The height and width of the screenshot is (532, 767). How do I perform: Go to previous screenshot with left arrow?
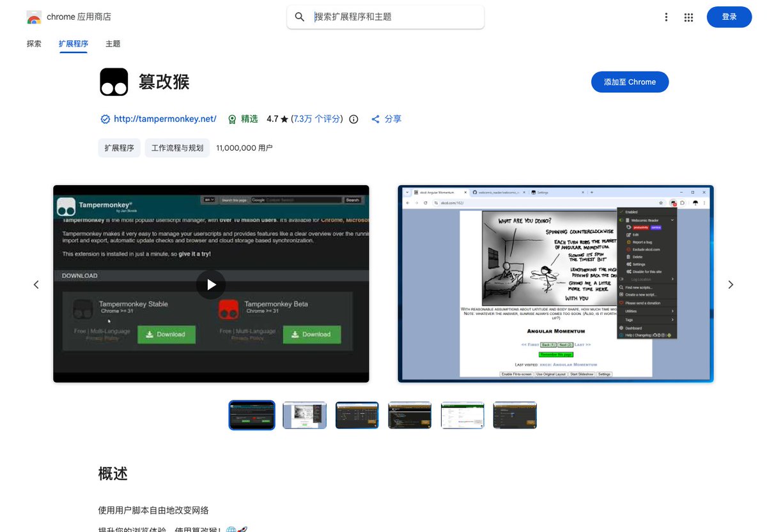[x=36, y=284]
